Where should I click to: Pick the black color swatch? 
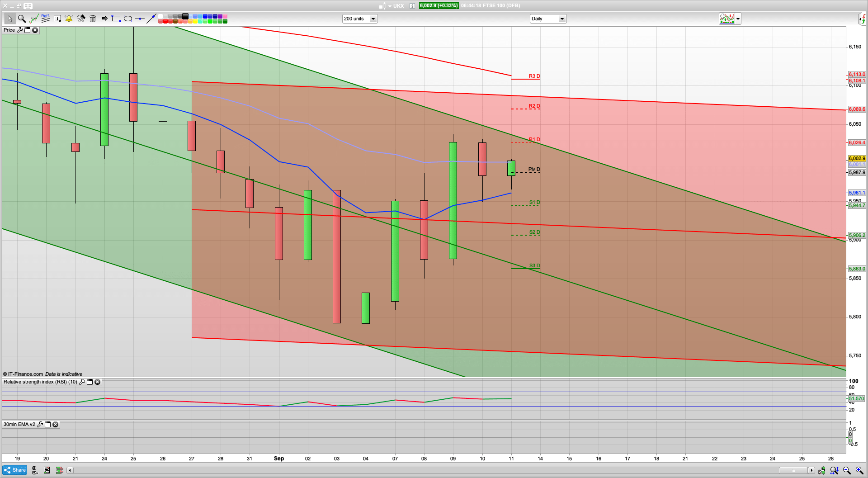185,16
